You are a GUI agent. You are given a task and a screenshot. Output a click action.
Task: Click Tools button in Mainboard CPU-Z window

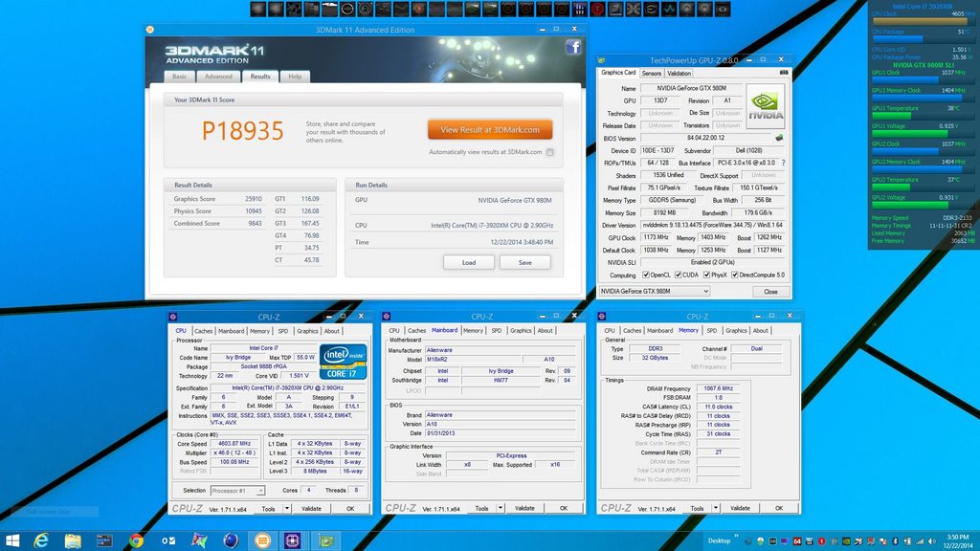click(481, 509)
